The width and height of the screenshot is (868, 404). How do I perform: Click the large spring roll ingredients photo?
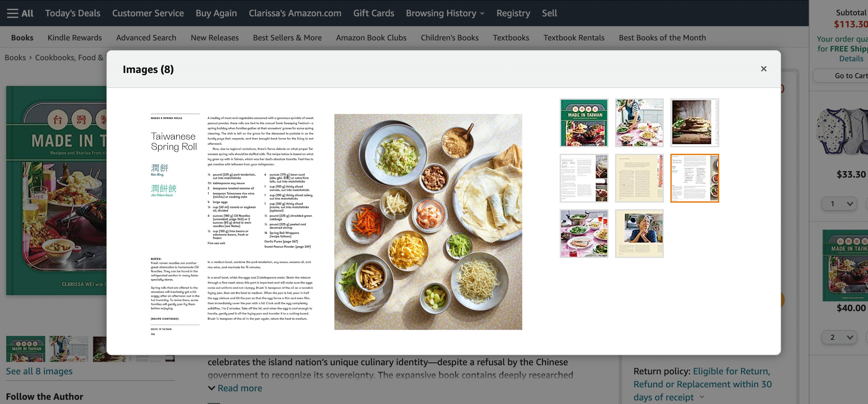pos(428,222)
